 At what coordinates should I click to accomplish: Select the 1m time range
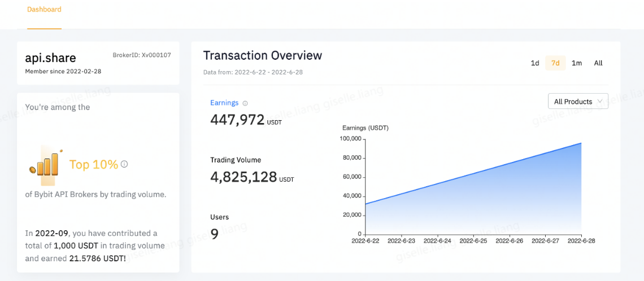[577, 63]
